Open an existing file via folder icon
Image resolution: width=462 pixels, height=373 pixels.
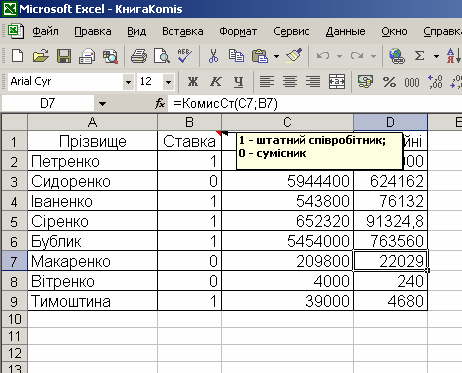pyautogui.click(x=41, y=56)
